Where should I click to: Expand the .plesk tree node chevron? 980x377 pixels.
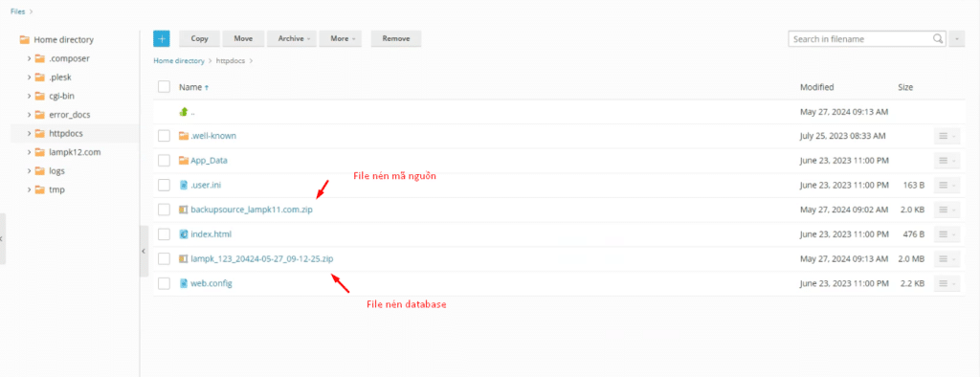pos(29,77)
